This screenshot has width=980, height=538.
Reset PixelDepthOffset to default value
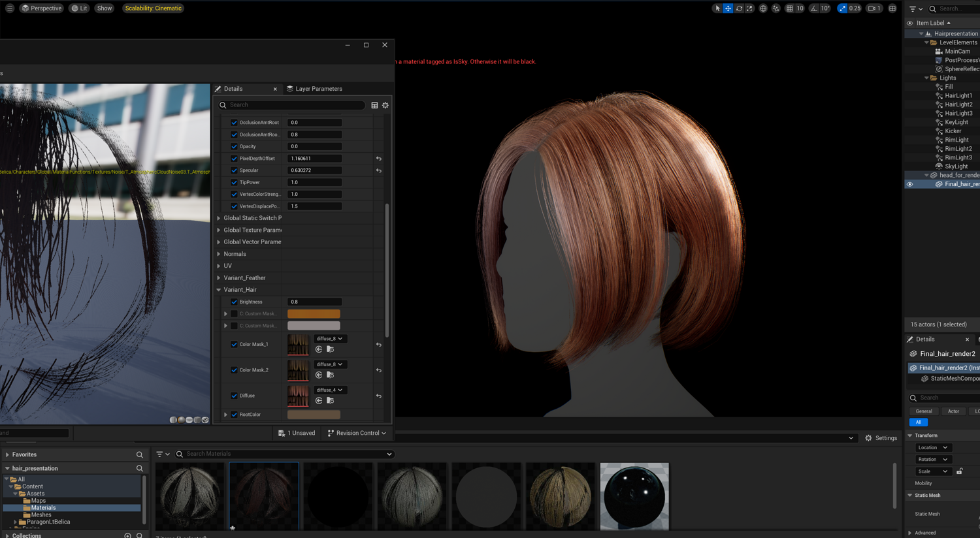pyautogui.click(x=379, y=159)
